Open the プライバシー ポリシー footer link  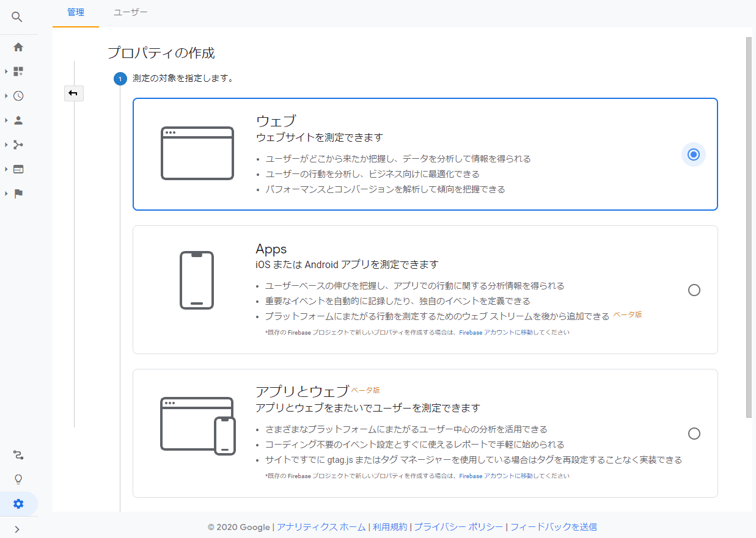point(458,526)
